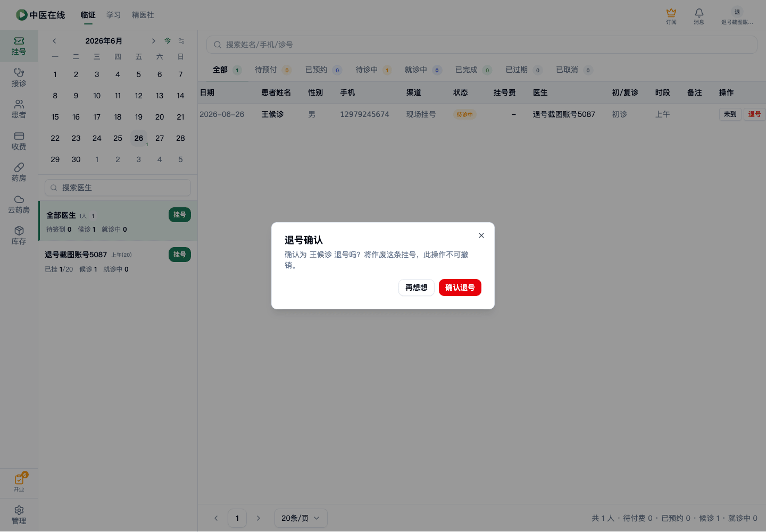Select the 已取消 status tab

click(574, 70)
